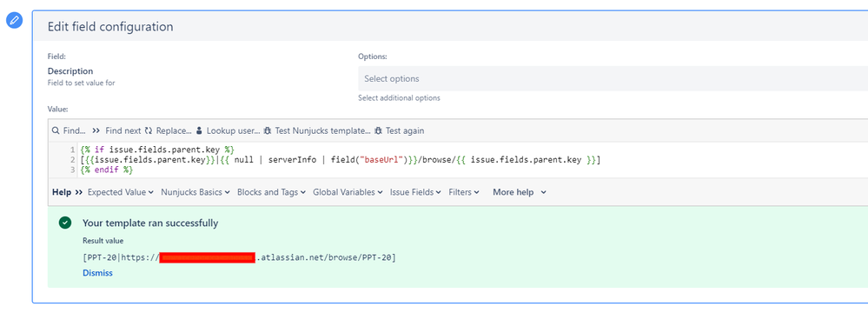Image resolution: width=868 pixels, height=313 pixels.
Task: Click the Find next double-arrow icon
Action: click(96, 130)
